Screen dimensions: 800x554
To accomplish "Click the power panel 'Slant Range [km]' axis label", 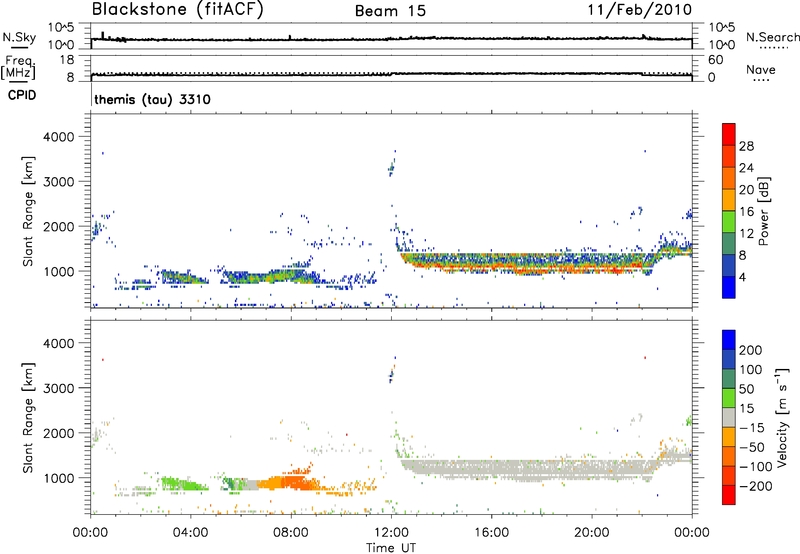I will click(x=28, y=211).
